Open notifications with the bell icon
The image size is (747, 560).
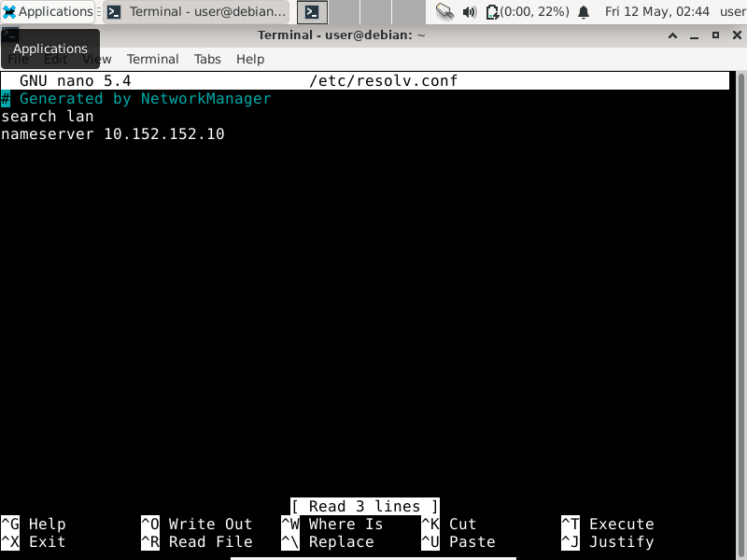click(x=584, y=12)
